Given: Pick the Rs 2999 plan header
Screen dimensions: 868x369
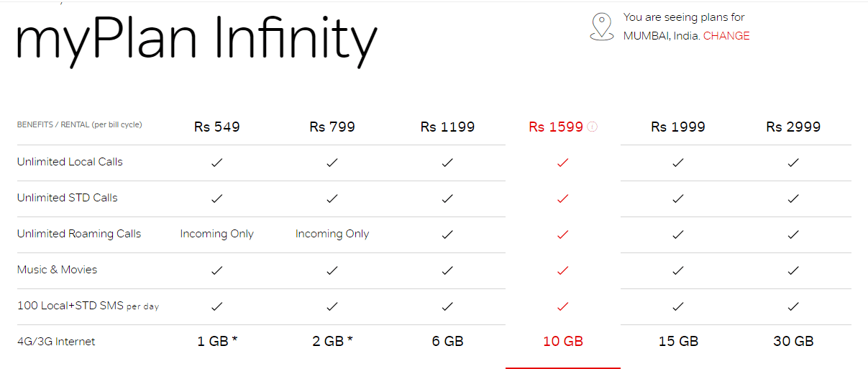Looking at the screenshot, I should [793, 127].
